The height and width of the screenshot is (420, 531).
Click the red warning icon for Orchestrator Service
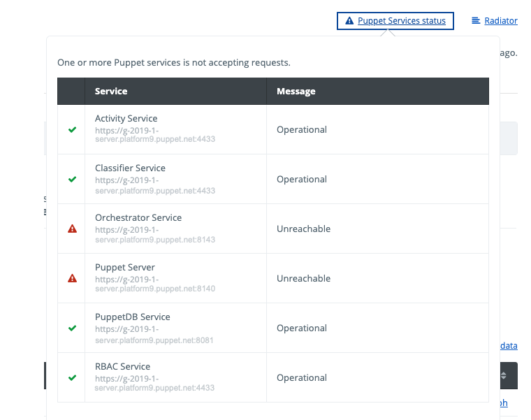point(72,229)
